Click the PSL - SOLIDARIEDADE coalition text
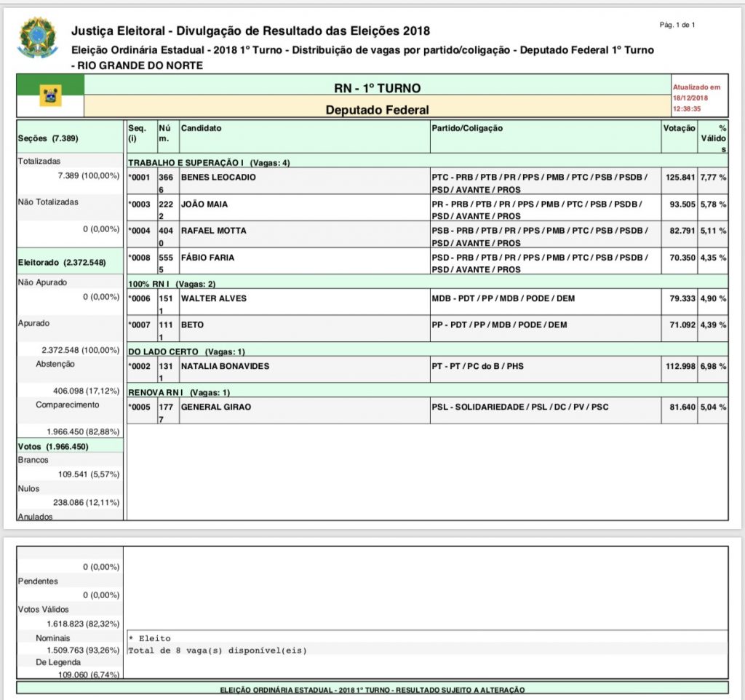Image resolution: width=745 pixels, height=700 pixels. click(x=519, y=407)
